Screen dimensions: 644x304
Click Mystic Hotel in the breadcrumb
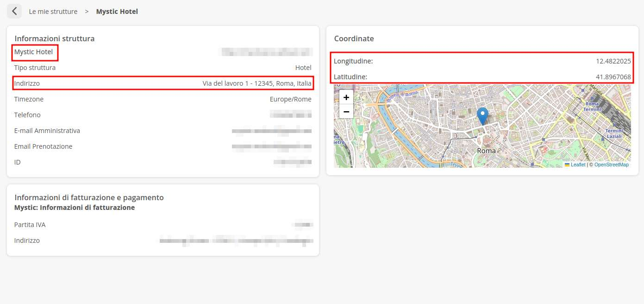click(x=117, y=12)
